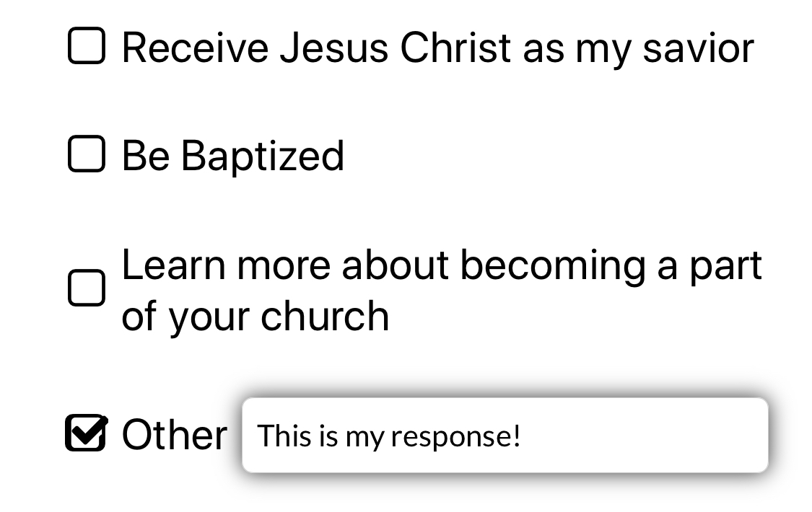The width and height of the screenshot is (812, 512).
Task: Focus the Other response text field
Action: 505,436
